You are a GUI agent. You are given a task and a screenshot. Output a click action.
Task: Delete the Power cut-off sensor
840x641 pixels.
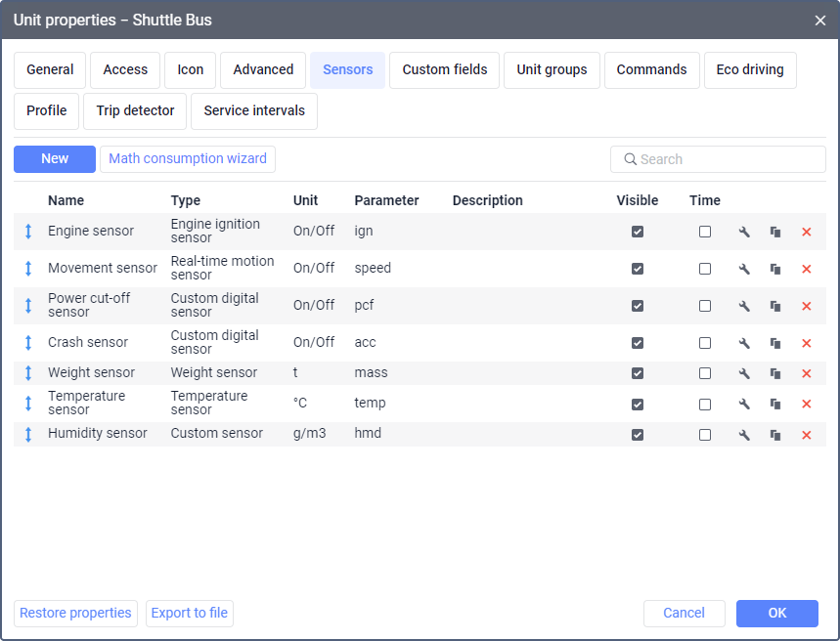pyautogui.click(x=807, y=306)
